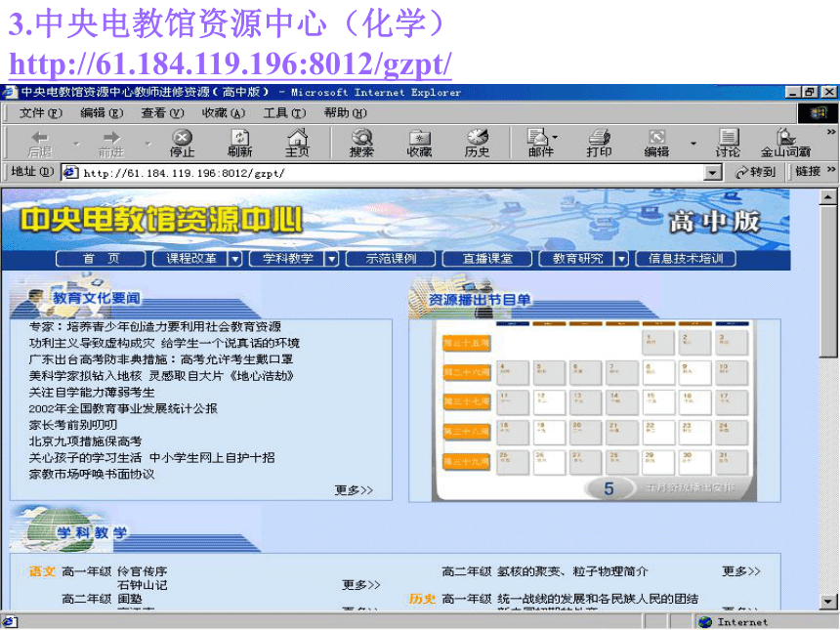840x630 pixels.
Task: Open lesson 石钟山记
Action: tap(142, 585)
